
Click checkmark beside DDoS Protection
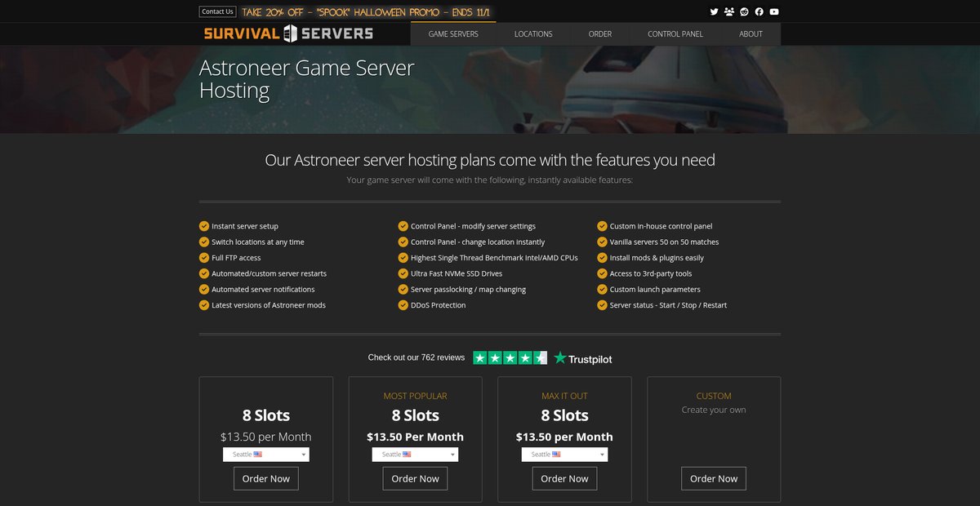[x=403, y=305]
